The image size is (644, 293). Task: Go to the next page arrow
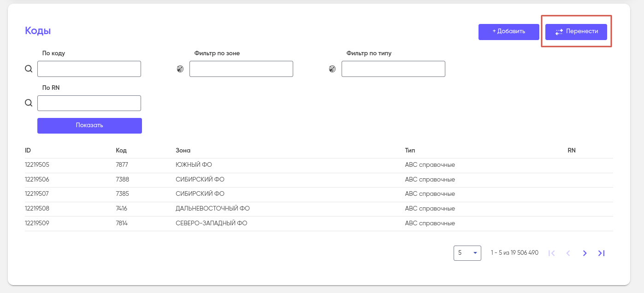pos(585,253)
